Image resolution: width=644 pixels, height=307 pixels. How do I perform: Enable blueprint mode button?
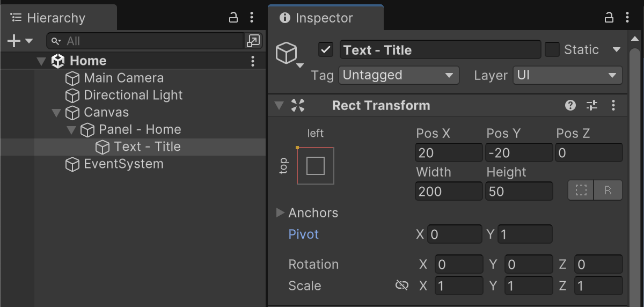click(x=581, y=190)
